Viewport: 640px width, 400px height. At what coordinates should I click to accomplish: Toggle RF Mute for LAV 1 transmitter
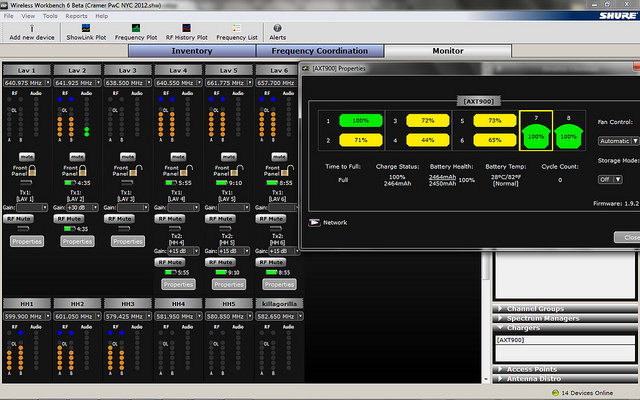pos(19,219)
